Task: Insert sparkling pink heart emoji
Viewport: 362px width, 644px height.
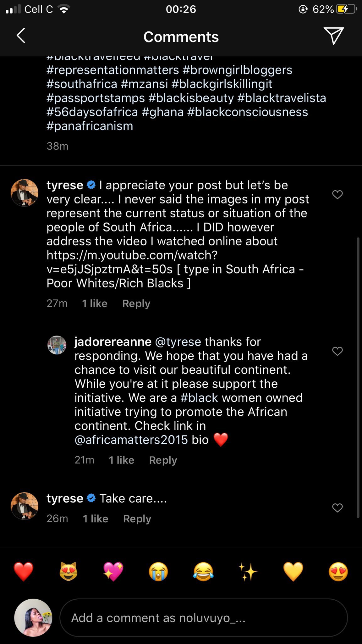Action: (113, 571)
